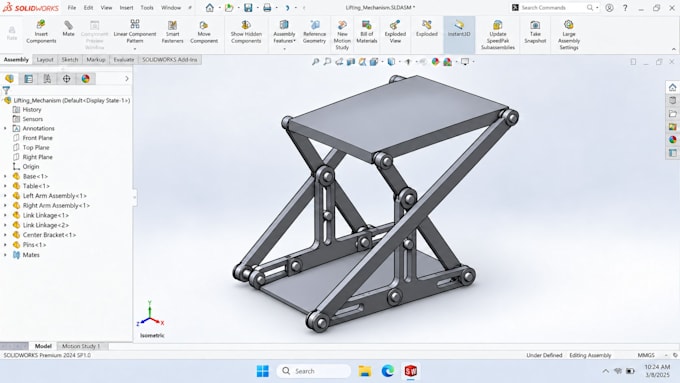The width and height of the screenshot is (680, 383).
Task: Select the Pins<1> component
Action: (34, 245)
